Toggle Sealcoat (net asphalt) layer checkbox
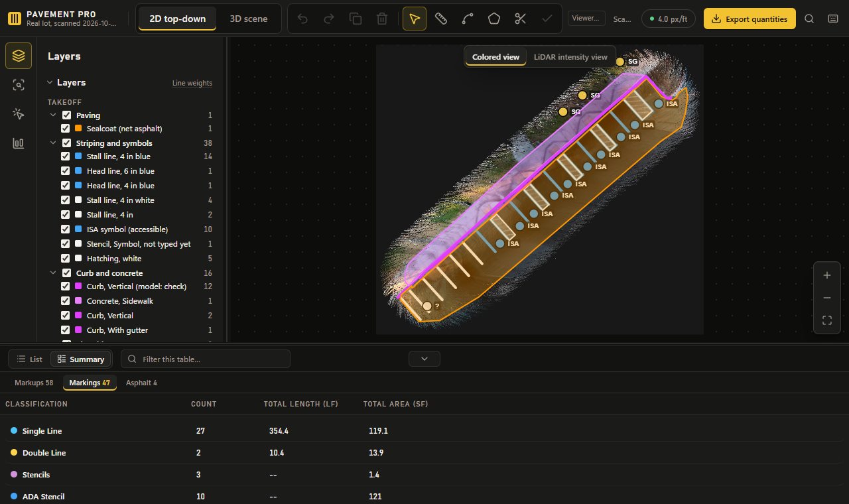This screenshot has height=504, width=849. click(65, 129)
